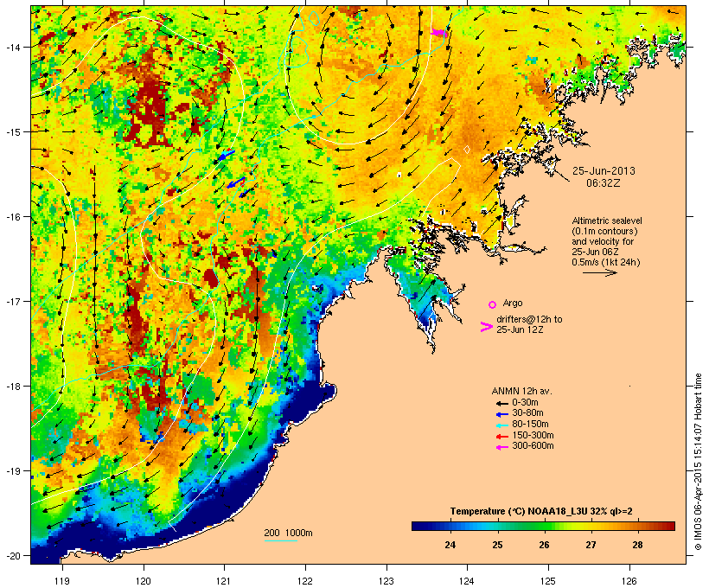Click the 'Argo' legend label

click(513, 303)
